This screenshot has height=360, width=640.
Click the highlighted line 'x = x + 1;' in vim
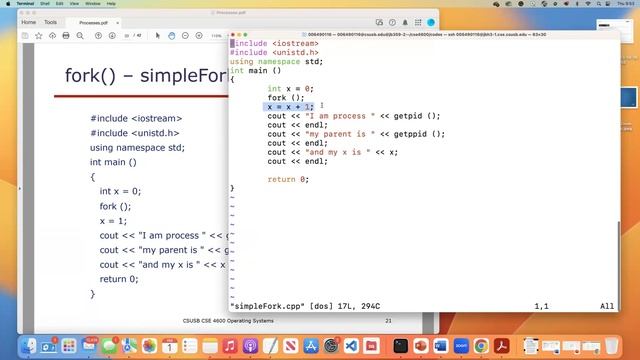289,107
